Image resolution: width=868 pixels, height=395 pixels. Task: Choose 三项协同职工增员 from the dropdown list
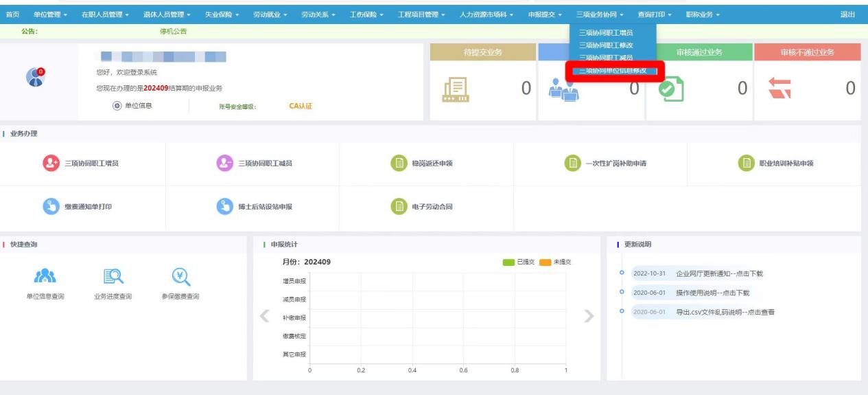pos(606,32)
